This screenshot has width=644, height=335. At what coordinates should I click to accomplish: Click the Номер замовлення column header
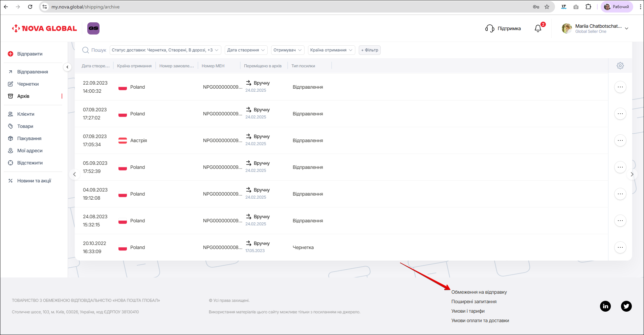(177, 66)
